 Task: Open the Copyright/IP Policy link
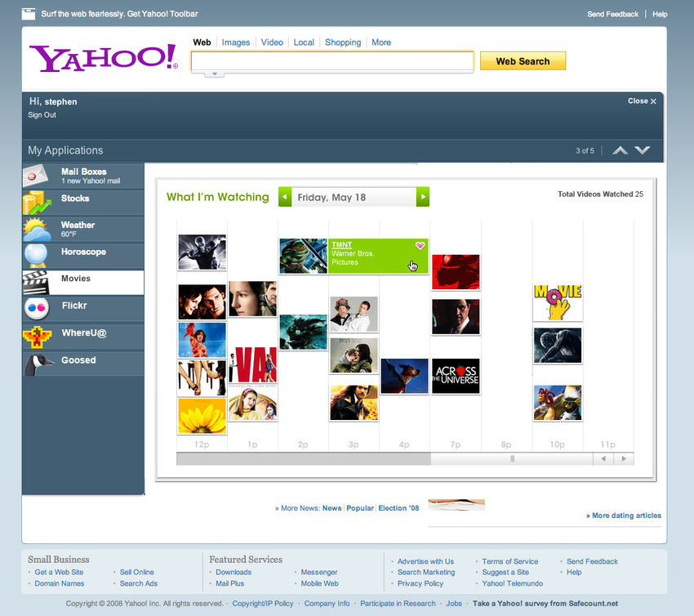262,603
